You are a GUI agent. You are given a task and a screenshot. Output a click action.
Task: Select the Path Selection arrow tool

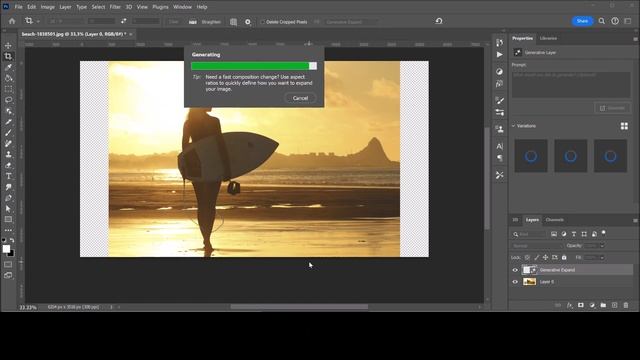[8, 209]
